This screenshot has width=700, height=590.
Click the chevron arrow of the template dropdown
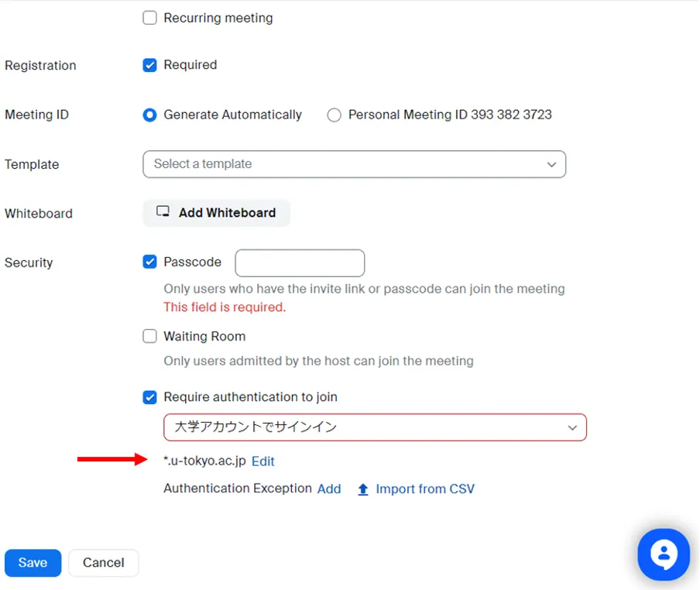click(551, 164)
